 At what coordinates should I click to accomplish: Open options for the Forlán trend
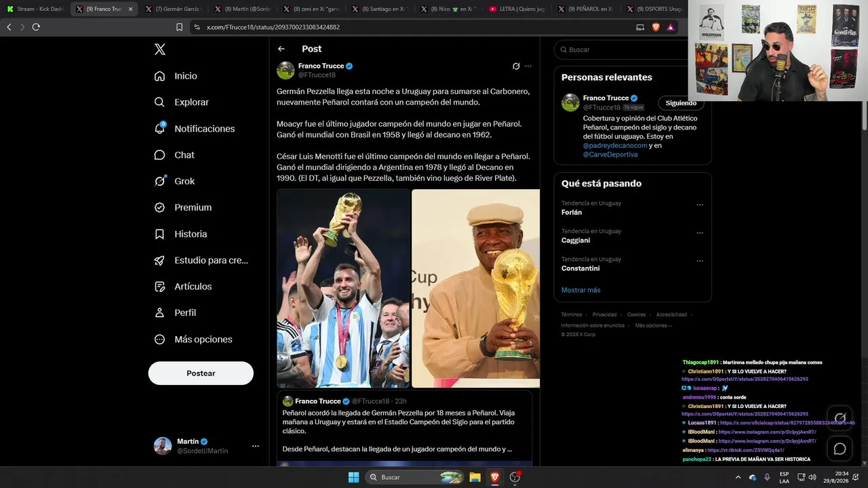click(x=700, y=205)
